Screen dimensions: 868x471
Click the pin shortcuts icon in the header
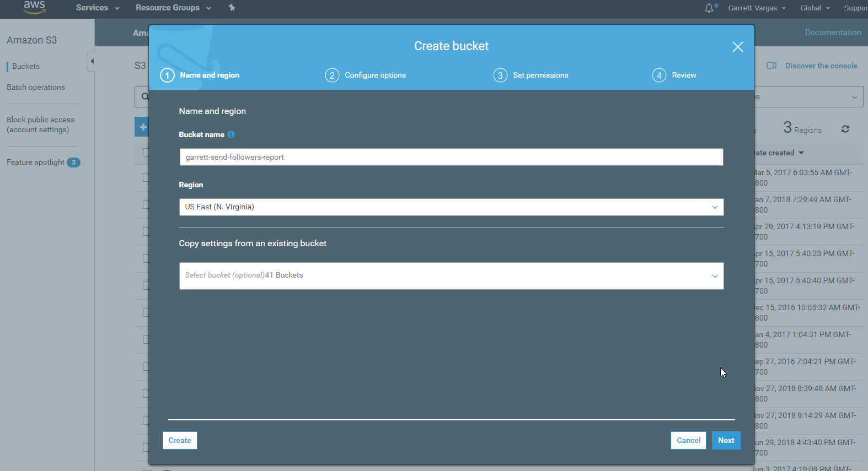point(232,8)
